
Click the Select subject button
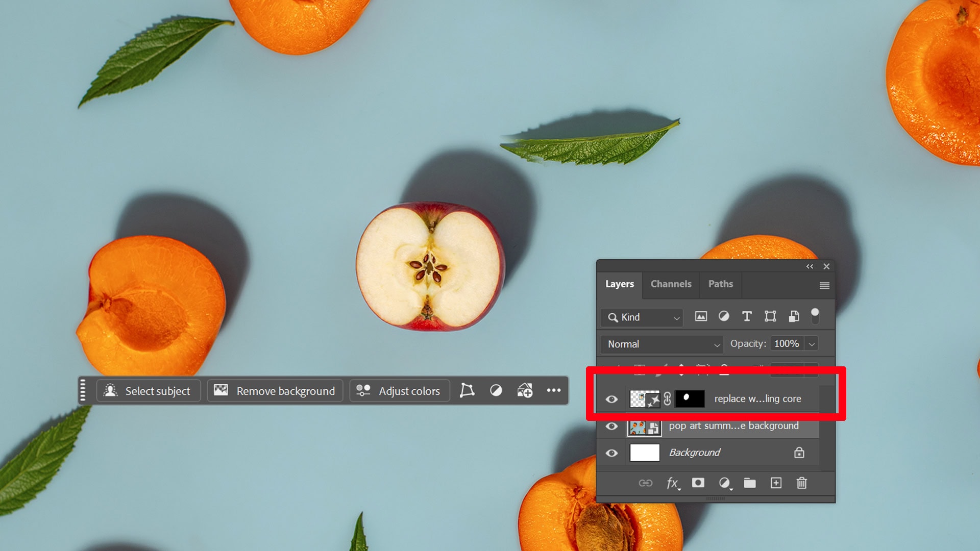pyautogui.click(x=148, y=391)
